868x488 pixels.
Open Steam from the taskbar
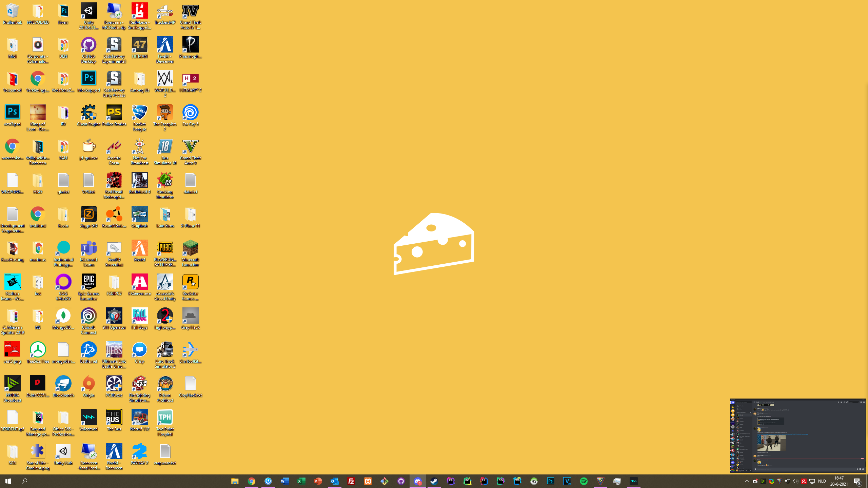pos(434,481)
